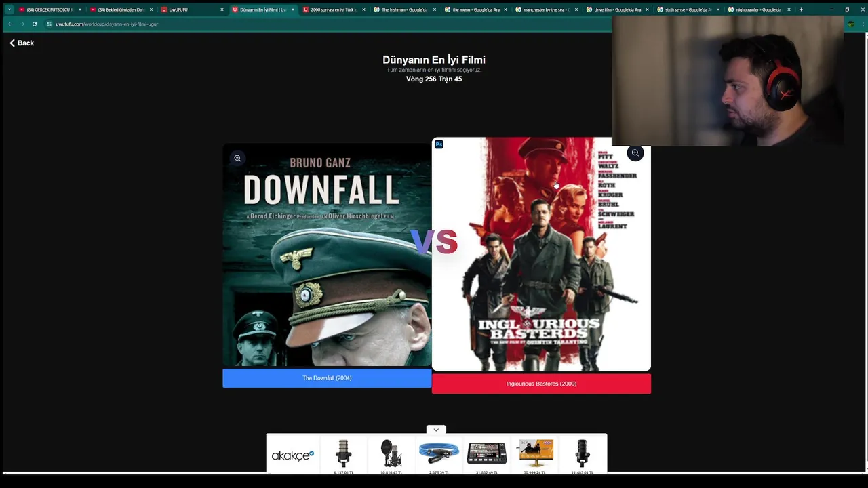Reload the page with refresh icon

(35, 24)
